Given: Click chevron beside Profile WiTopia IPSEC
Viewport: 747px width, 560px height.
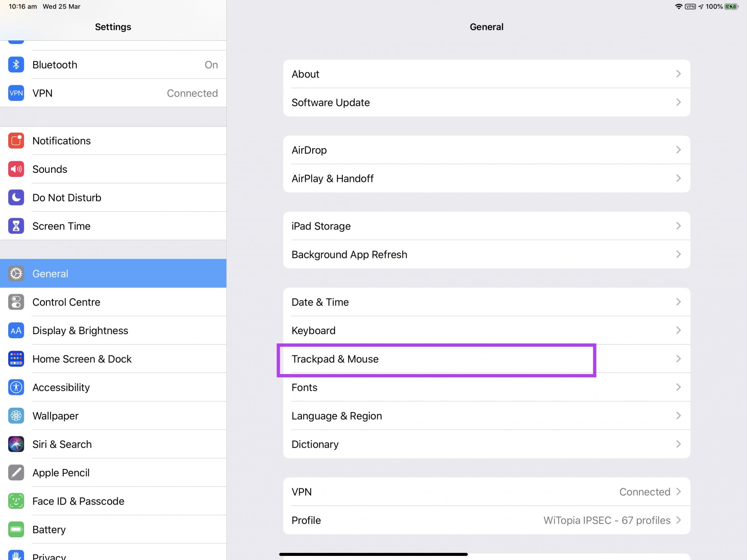Looking at the screenshot, I should [x=678, y=520].
